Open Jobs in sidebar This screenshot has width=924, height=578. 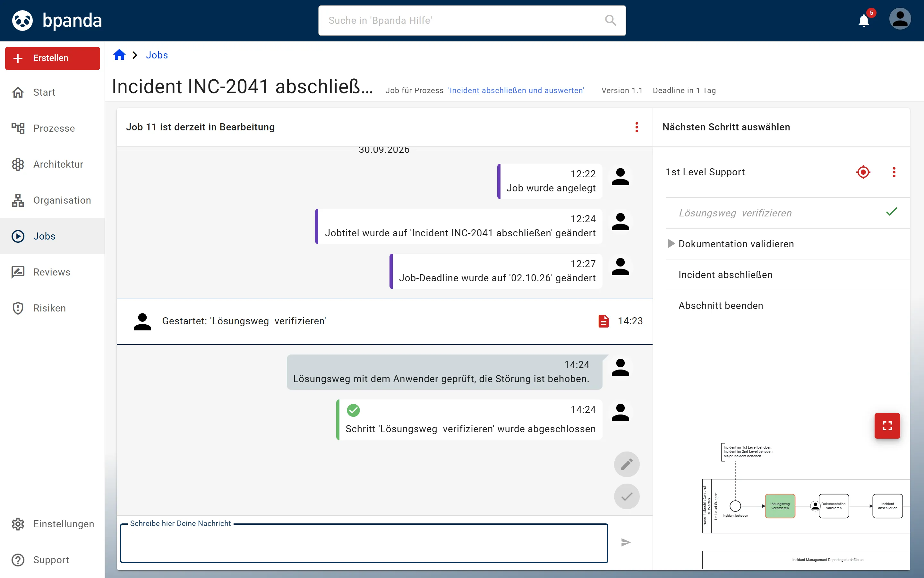coord(53,236)
